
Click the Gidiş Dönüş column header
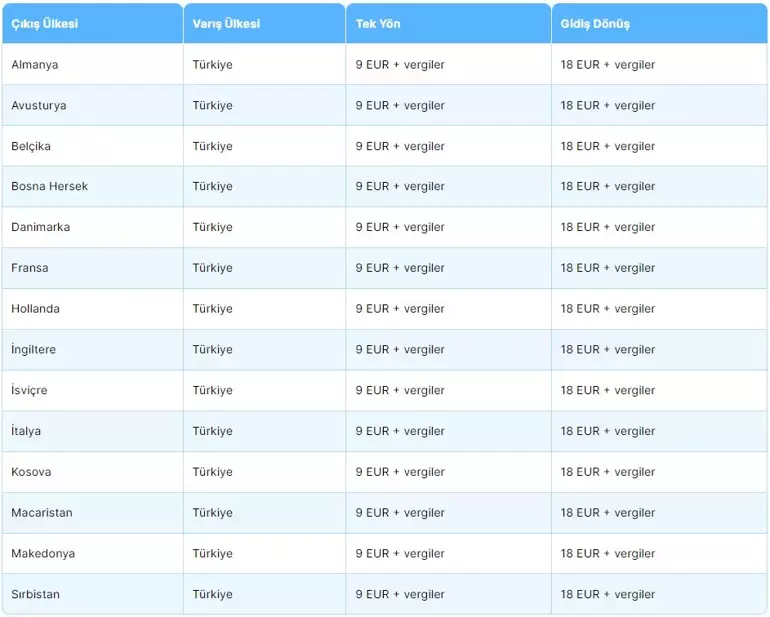pyautogui.click(x=660, y=24)
